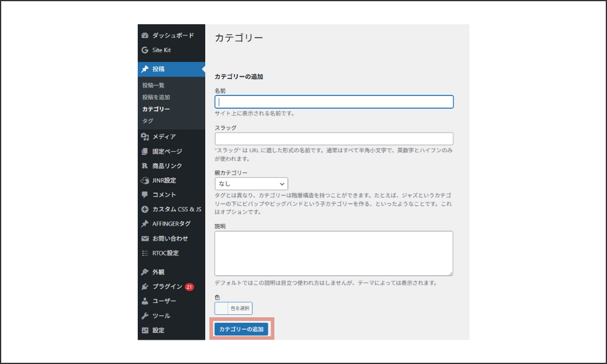Open the AFFINGERタグ menu label
Screen dimensions: 607x364
pyautogui.click(x=172, y=224)
